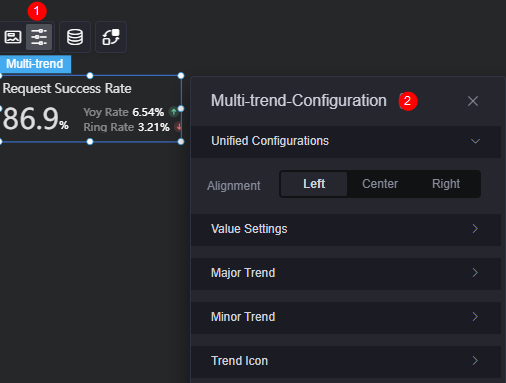Set alignment to Left
The image size is (506, 383).
point(314,184)
